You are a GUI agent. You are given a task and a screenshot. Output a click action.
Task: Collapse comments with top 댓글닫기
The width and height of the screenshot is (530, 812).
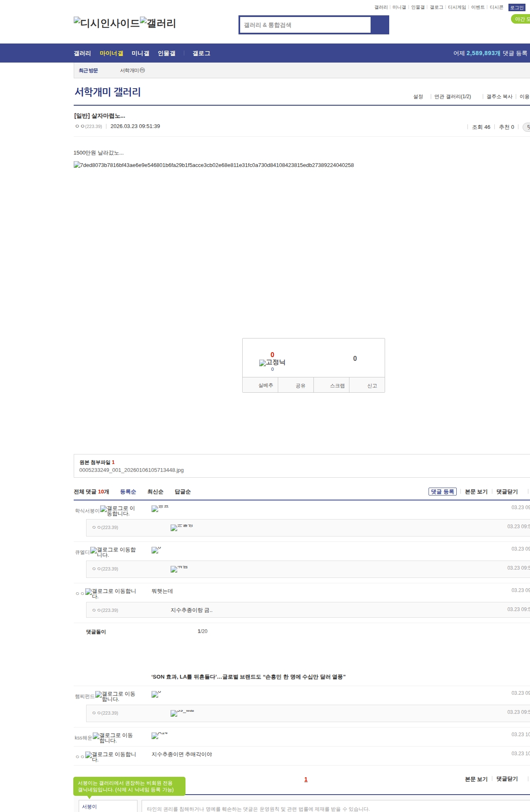tap(507, 492)
